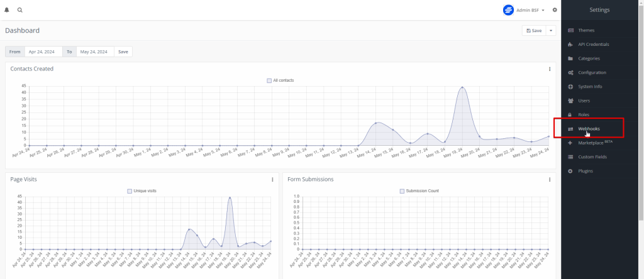Click the Categories folder icon
The image size is (644, 279).
pyautogui.click(x=570, y=58)
